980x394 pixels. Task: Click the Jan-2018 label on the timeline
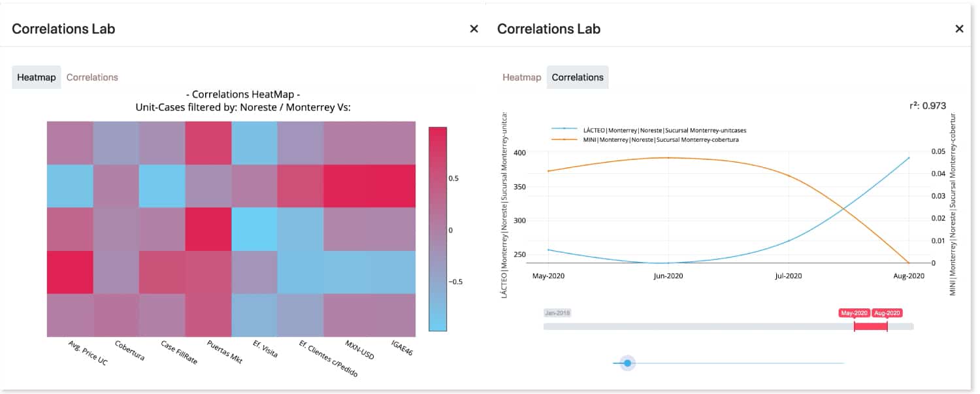pos(557,312)
